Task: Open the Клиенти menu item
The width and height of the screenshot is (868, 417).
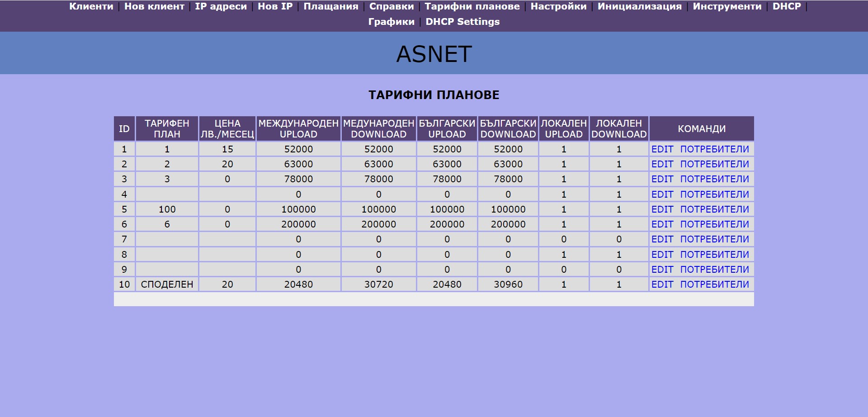Action: coord(91,6)
